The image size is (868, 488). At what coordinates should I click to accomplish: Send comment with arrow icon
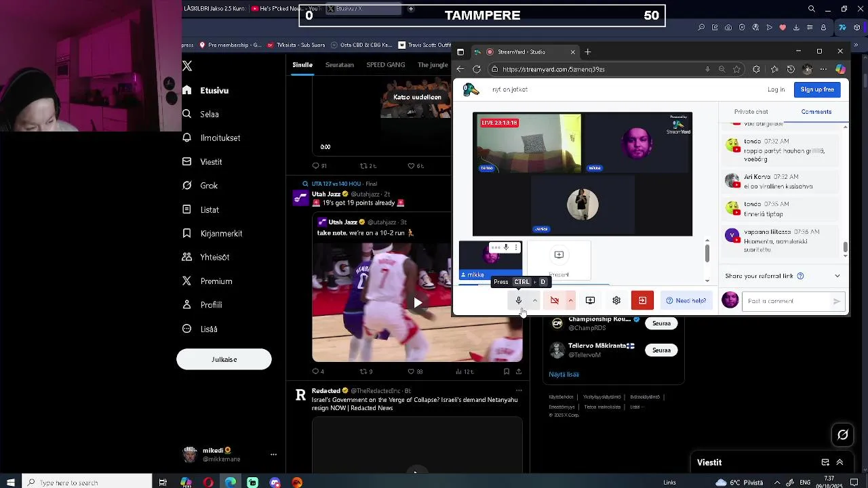pyautogui.click(x=837, y=301)
